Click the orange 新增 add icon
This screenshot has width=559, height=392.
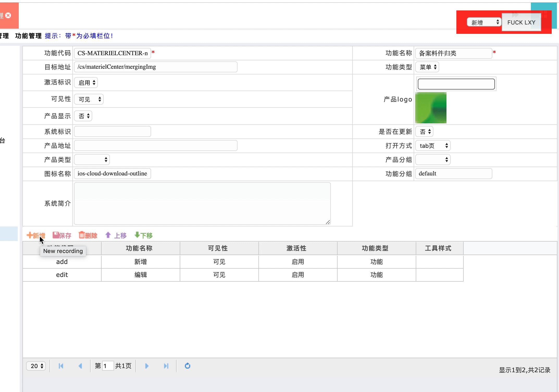30,235
